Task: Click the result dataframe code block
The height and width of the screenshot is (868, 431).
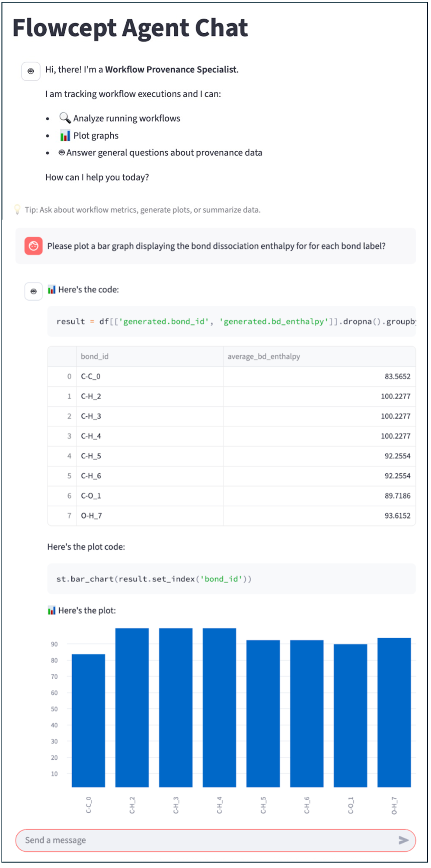Action: coord(232,321)
